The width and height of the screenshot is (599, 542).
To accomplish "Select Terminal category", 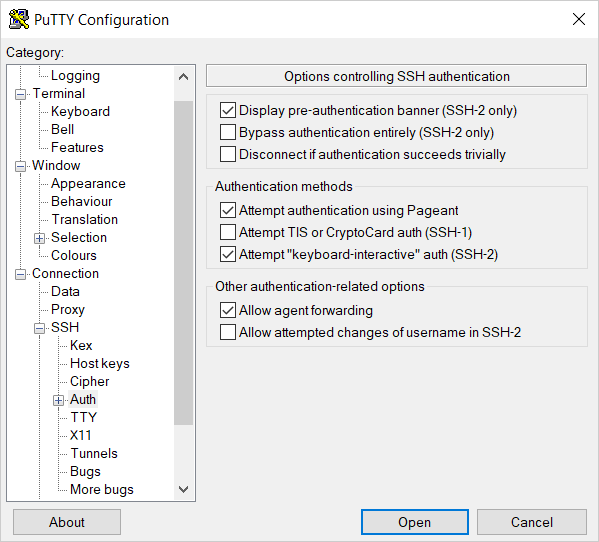I will (58, 94).
